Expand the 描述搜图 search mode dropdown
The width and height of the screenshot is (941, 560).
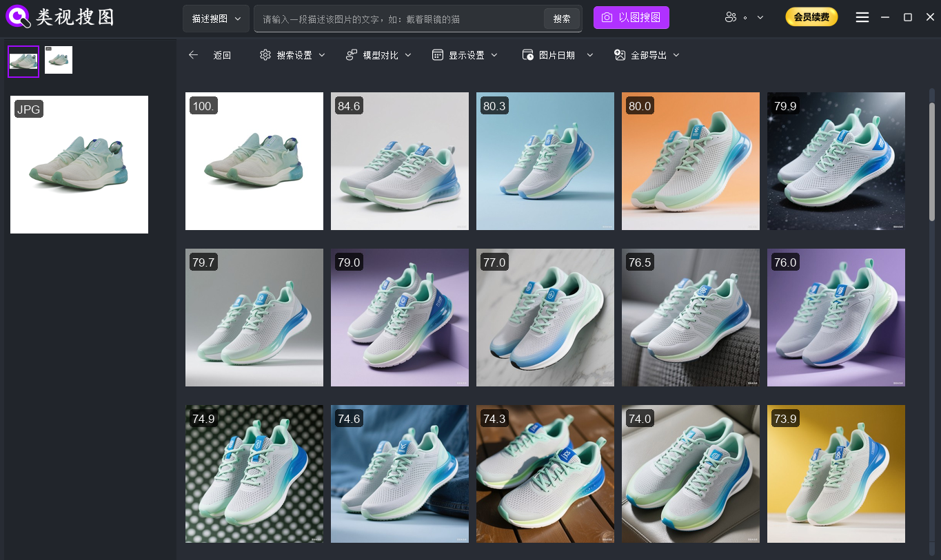pos(216,19)
